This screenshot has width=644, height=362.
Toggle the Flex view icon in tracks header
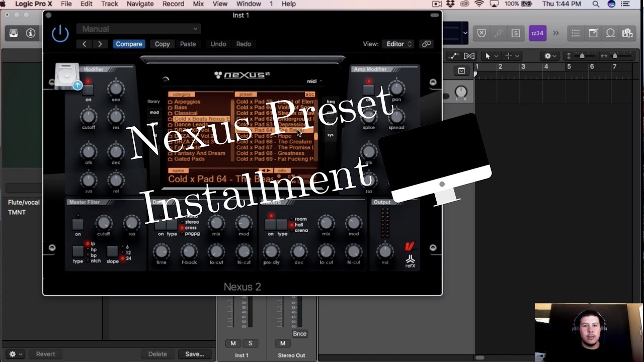(x=469, y=56)
